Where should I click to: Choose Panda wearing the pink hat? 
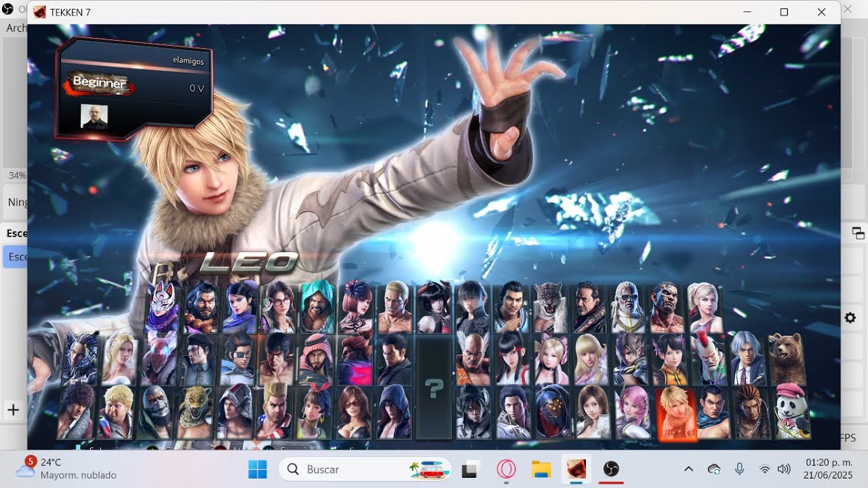pyautogui.click(x=792, y=412)
